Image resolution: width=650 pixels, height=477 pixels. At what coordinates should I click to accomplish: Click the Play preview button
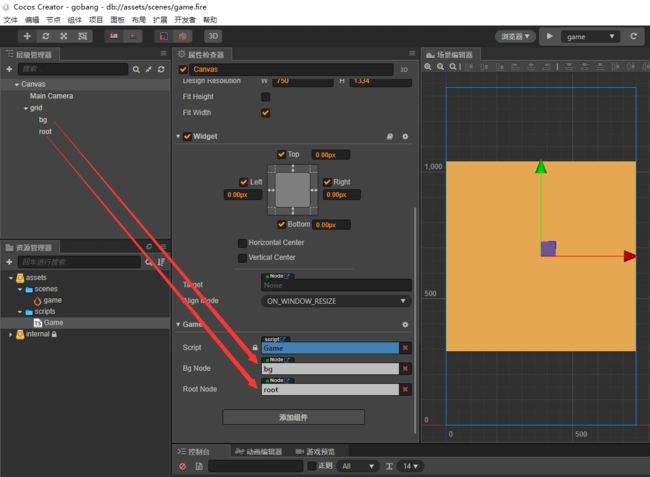[x=549, y=36]
